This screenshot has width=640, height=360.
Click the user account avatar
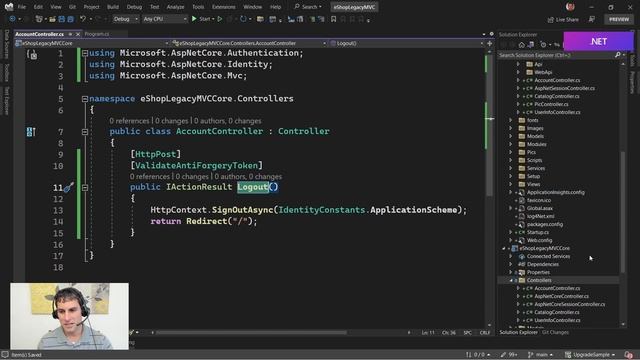(570, 7)
